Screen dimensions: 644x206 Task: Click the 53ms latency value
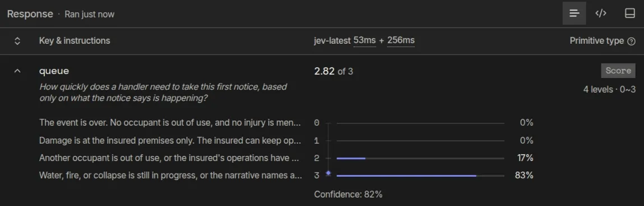tap(365, 41)
